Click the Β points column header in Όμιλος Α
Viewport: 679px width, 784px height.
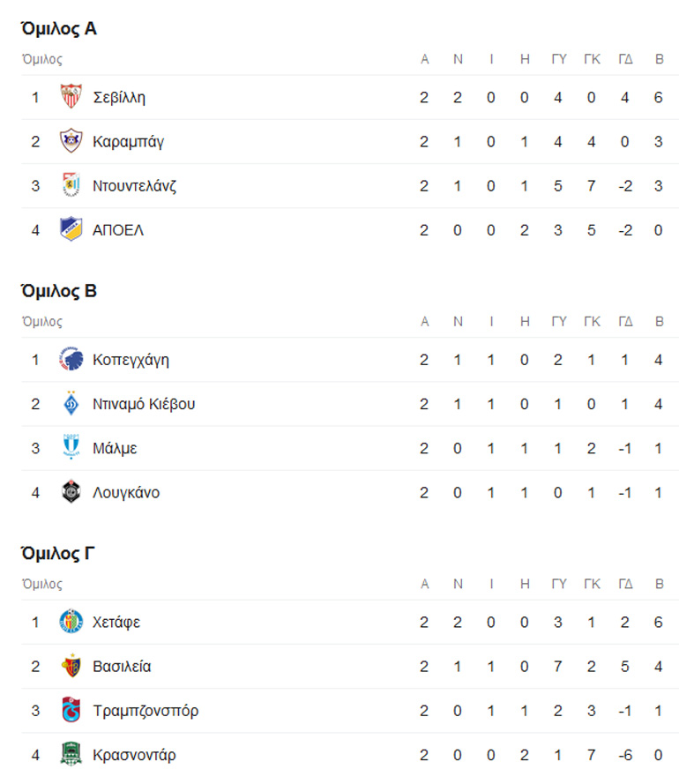coord(659,59)
